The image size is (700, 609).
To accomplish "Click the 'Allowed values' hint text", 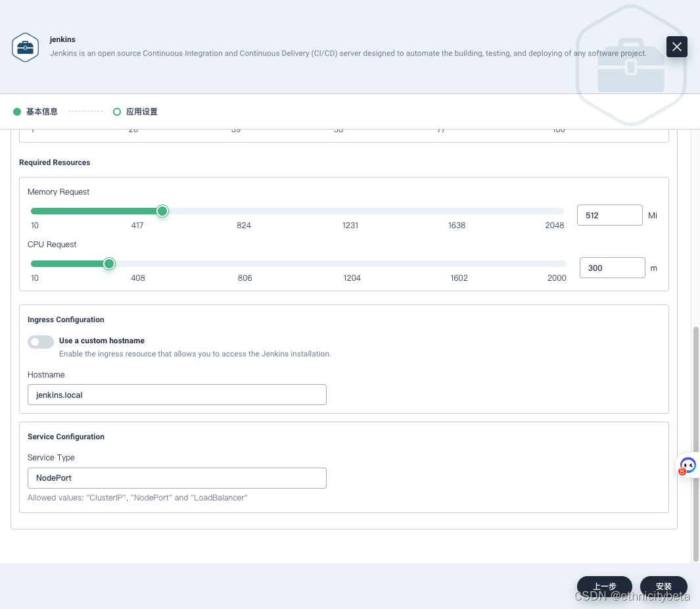I will [137, 498].
